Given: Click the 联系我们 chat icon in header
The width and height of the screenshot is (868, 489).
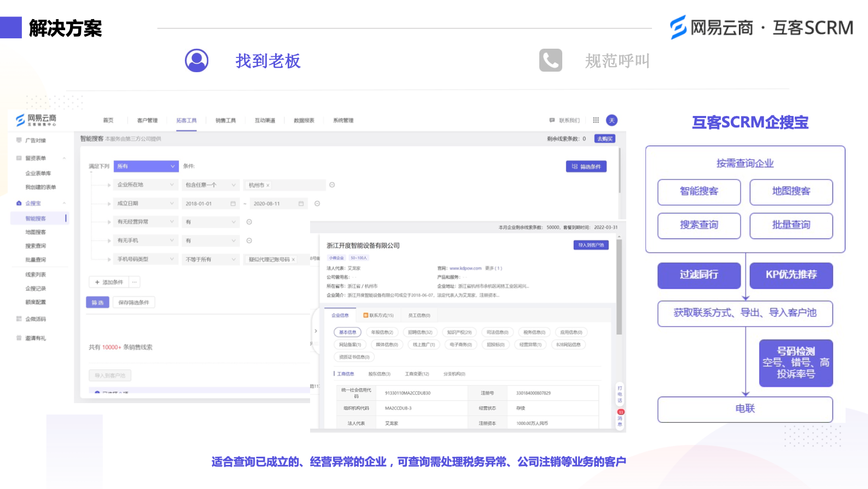Looking at the screenshot, I should [x=552, y=120].
